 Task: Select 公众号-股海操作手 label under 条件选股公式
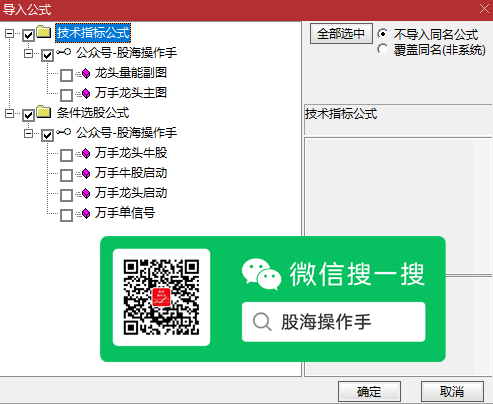[126, 133]
